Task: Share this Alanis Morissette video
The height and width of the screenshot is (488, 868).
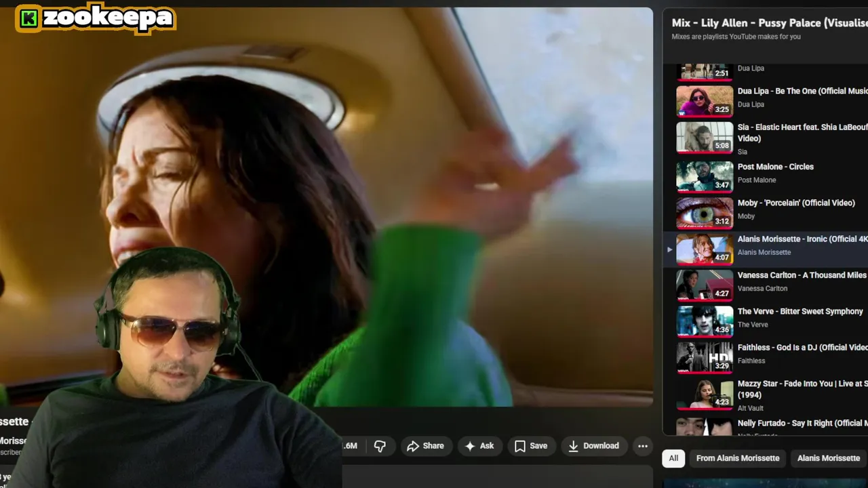Action: 425,446
